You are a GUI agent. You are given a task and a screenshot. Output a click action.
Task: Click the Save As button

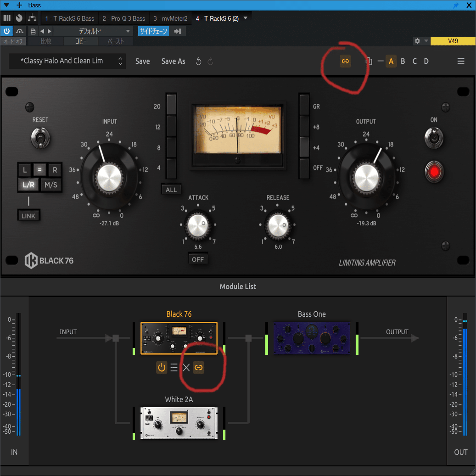(x=173, y=61)
